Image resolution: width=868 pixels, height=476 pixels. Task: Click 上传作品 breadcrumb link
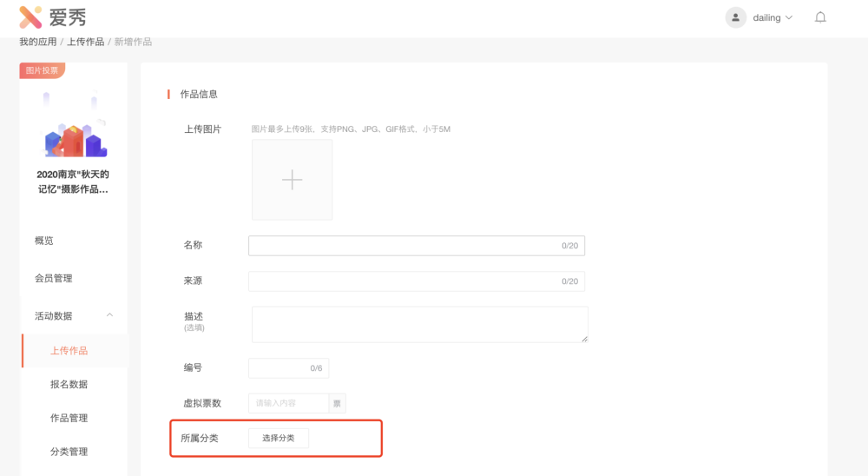(85, 42)
